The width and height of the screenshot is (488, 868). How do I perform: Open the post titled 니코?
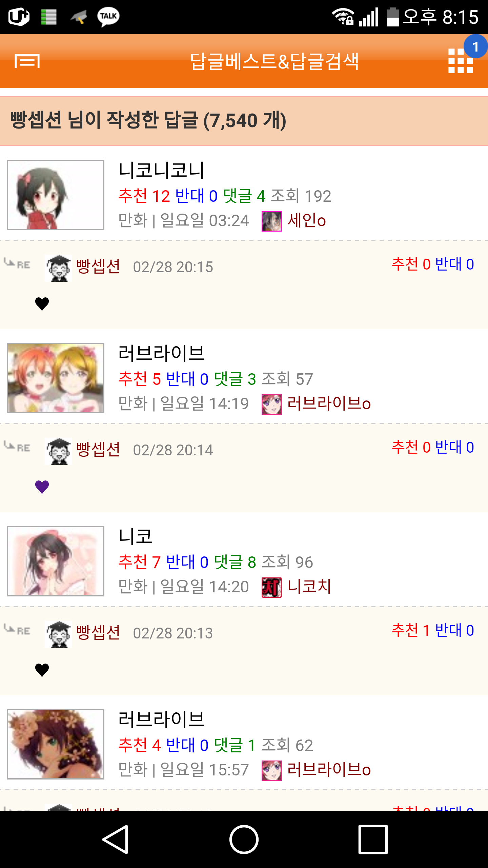coord(135,536)
